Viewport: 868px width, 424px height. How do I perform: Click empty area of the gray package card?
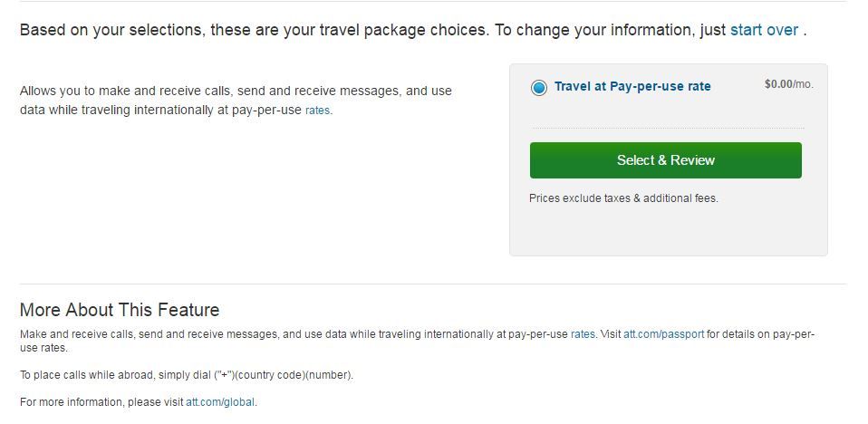(668, 231)
